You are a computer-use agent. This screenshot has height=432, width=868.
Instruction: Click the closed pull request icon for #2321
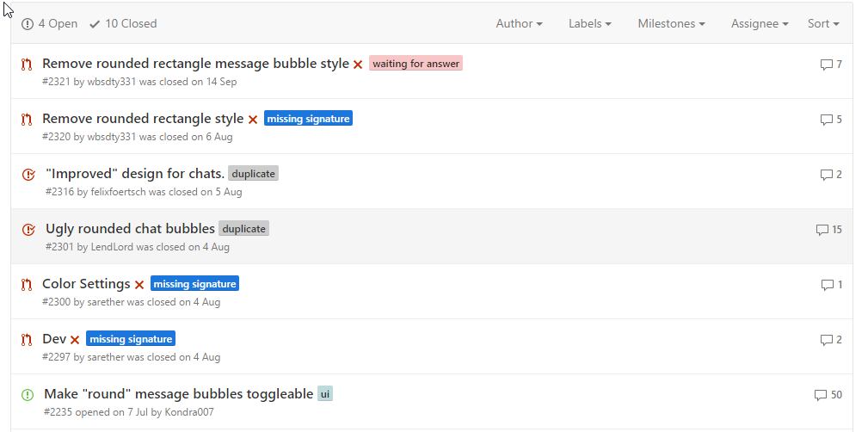(27, 64)
